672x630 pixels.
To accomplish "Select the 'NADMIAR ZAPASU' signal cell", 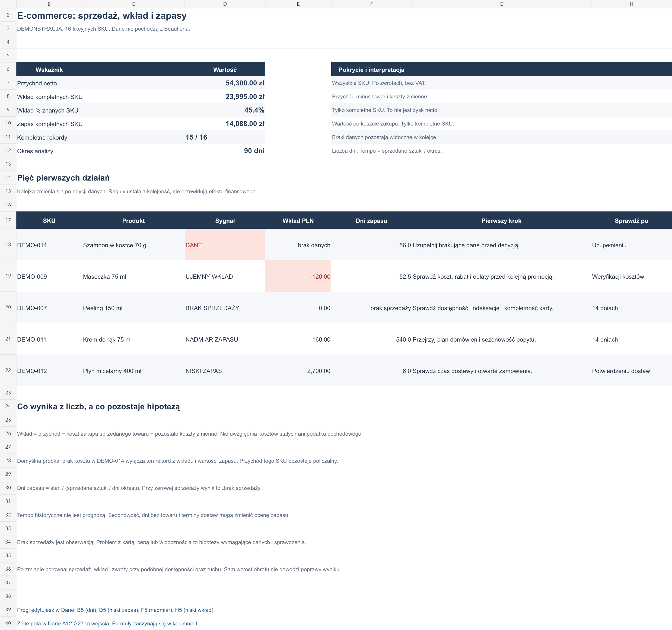I will coord(225,339).
